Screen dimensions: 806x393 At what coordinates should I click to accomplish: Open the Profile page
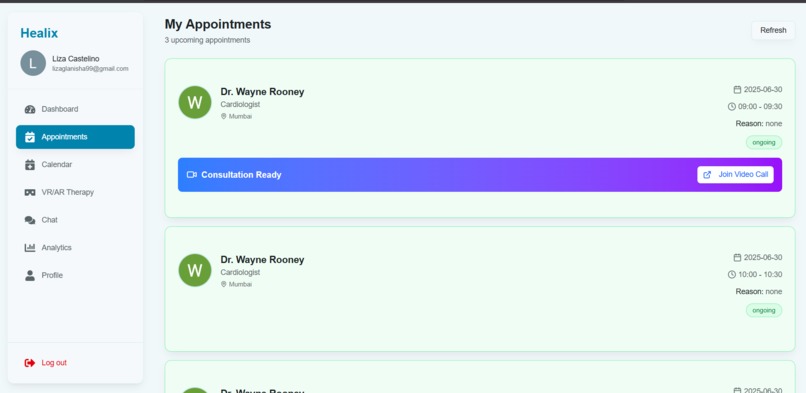click(75, 275)
